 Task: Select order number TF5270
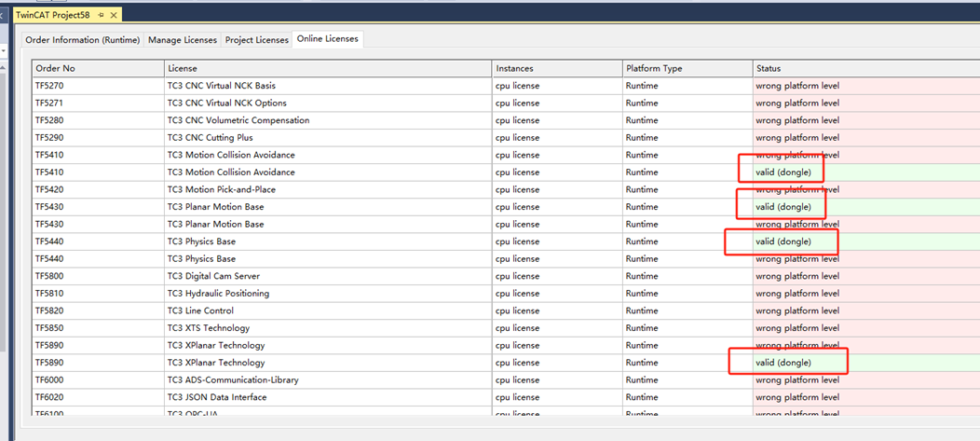click(49, 86)
